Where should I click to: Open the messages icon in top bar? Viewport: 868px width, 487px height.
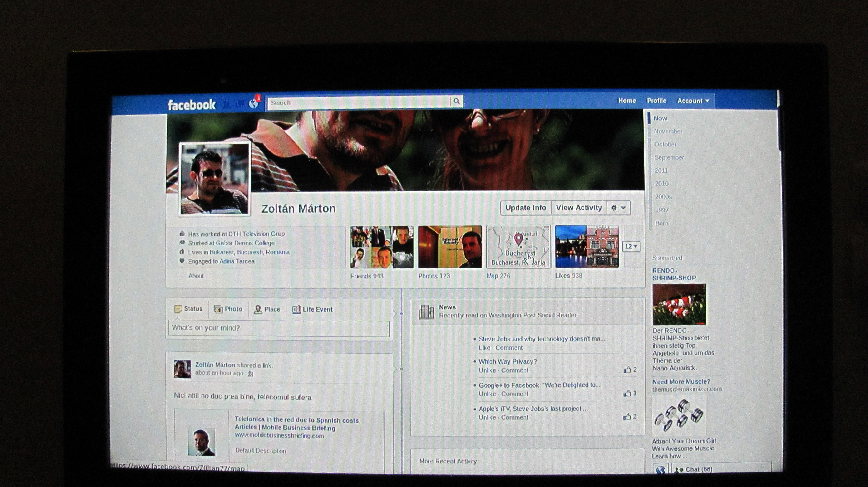pyautogui.click(x=240, y=104)
